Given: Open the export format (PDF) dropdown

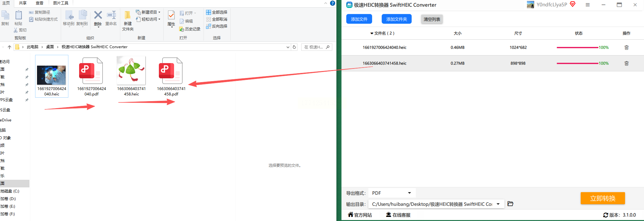Looking at the screenshot, I should pos(392,193).
